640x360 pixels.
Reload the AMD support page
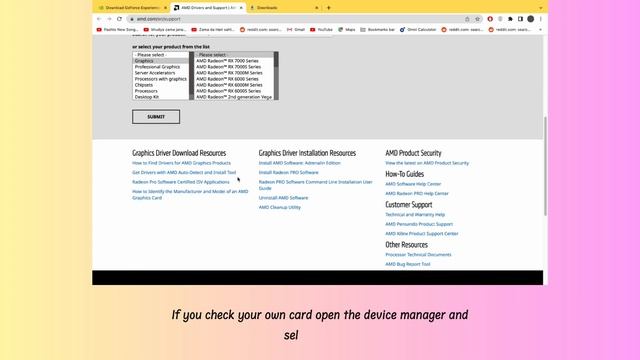(x=119, y=19)
